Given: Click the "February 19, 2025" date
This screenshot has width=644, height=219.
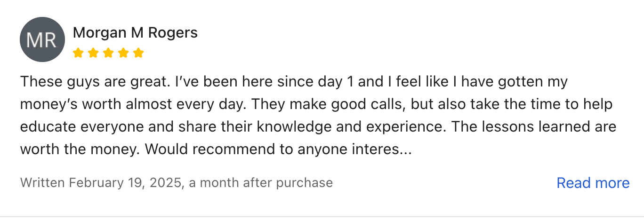Looking at the screenshot, I should coord(125,182).
